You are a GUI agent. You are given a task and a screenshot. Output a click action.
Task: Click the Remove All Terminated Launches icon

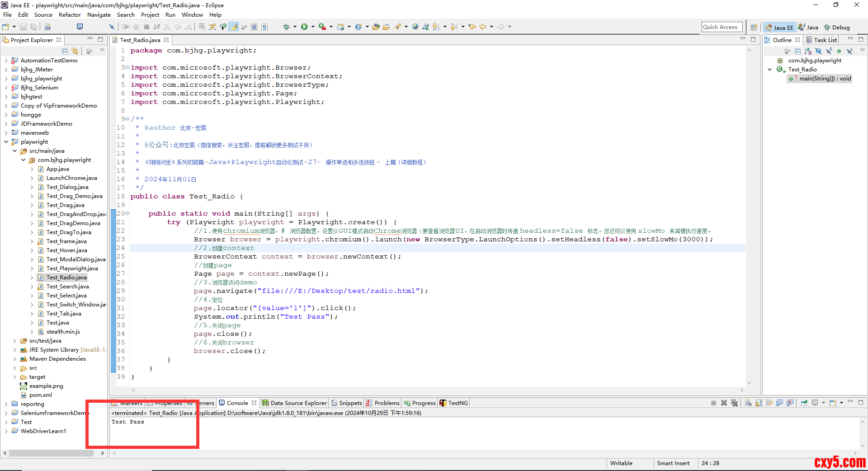click(734, 403)
